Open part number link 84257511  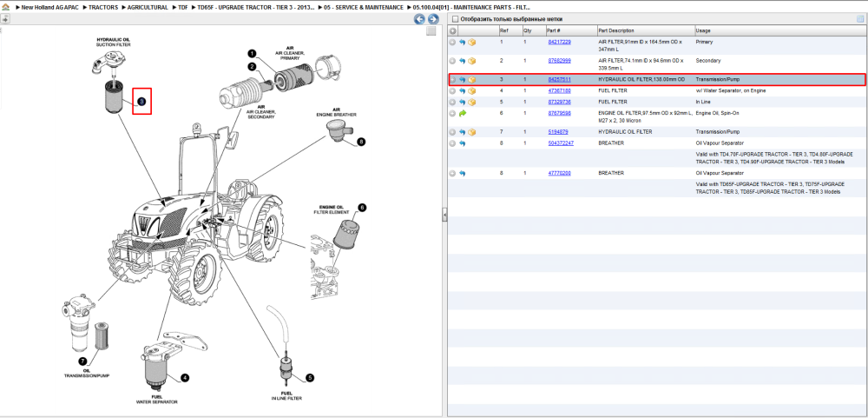[x=559, y=80]
